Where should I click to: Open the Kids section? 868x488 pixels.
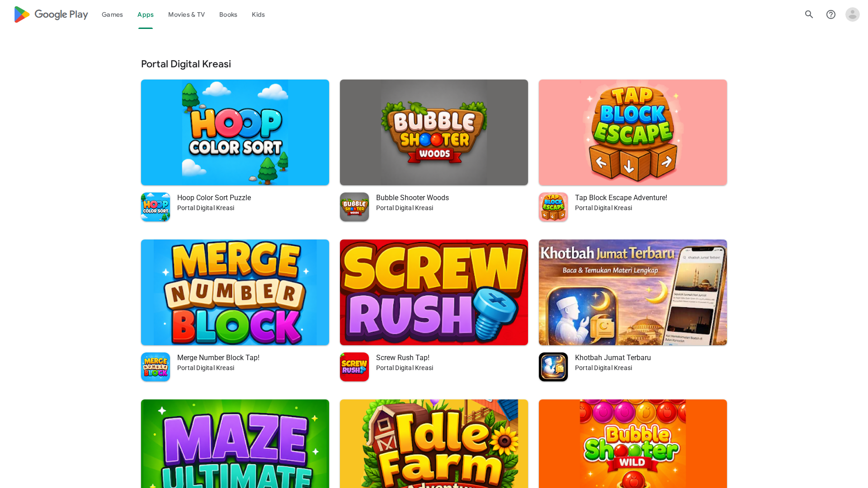(x=258, y=14)
